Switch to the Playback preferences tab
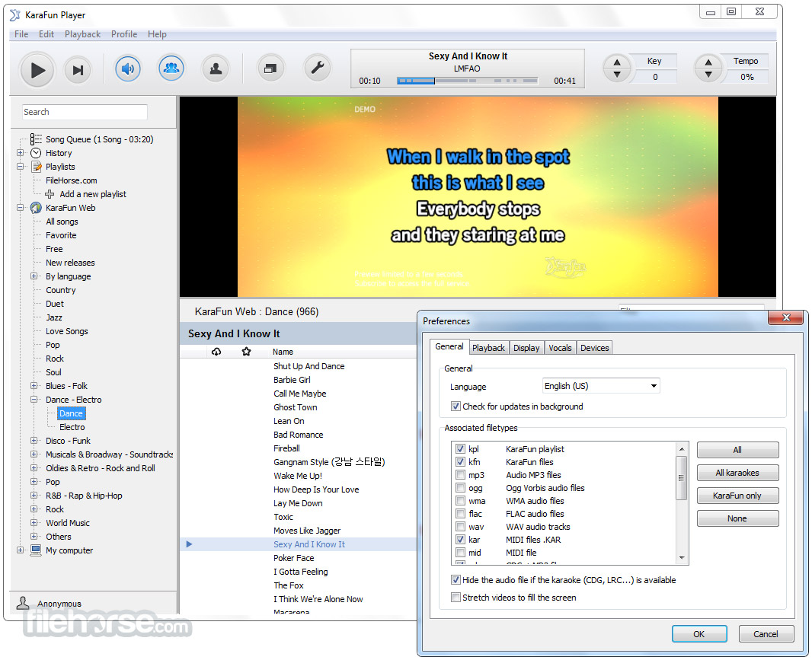The height and width of the screenshot is (660, 812). 488,348
